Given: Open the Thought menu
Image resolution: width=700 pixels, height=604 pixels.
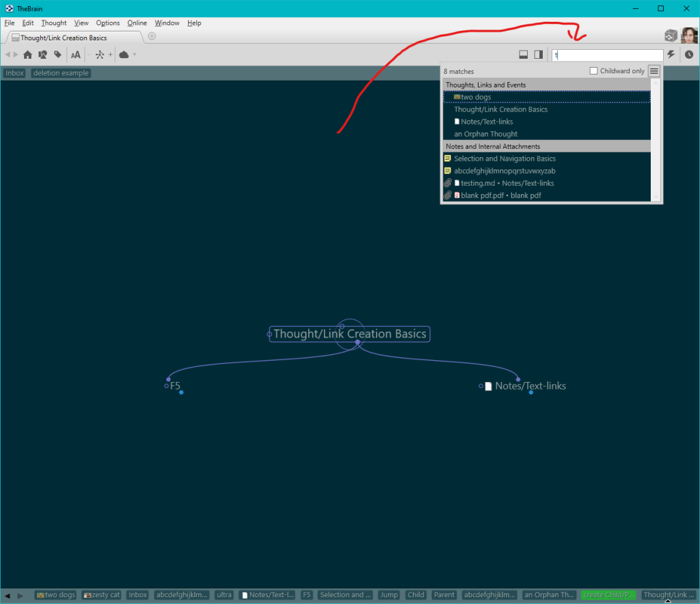Looking at the screenshot, I should tap(54, 23).
